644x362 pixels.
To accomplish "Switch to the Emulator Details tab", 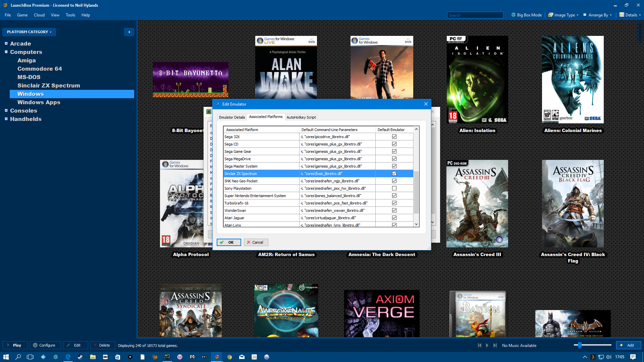I will 232,117.
